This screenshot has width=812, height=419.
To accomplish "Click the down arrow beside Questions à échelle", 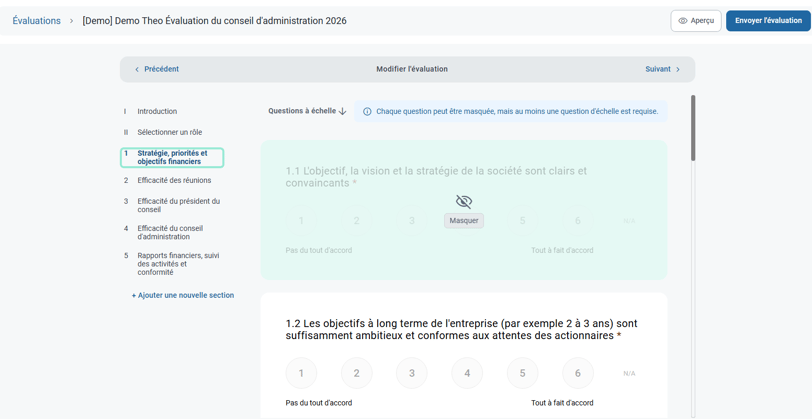I will click(x=343, y=112).
